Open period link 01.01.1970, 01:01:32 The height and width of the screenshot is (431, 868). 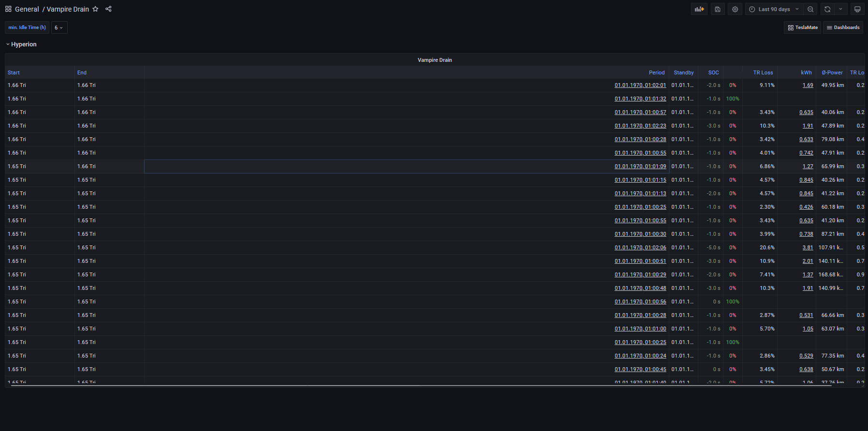point(640,99)
